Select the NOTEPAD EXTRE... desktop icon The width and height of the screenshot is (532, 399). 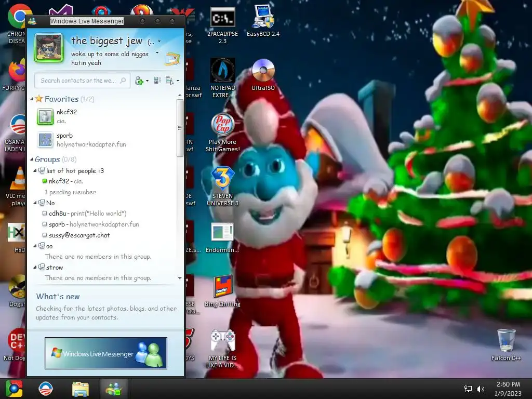[x=222, y=78]
